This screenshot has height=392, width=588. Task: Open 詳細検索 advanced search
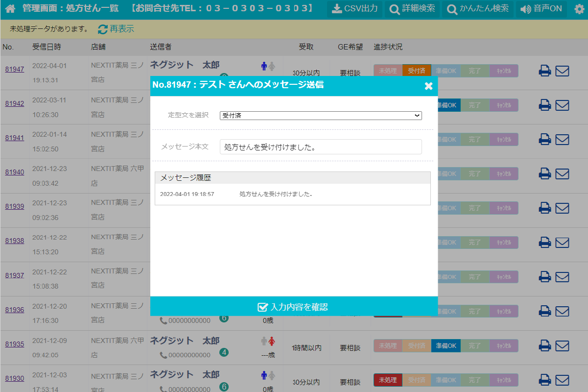click(x=412, y=9)
